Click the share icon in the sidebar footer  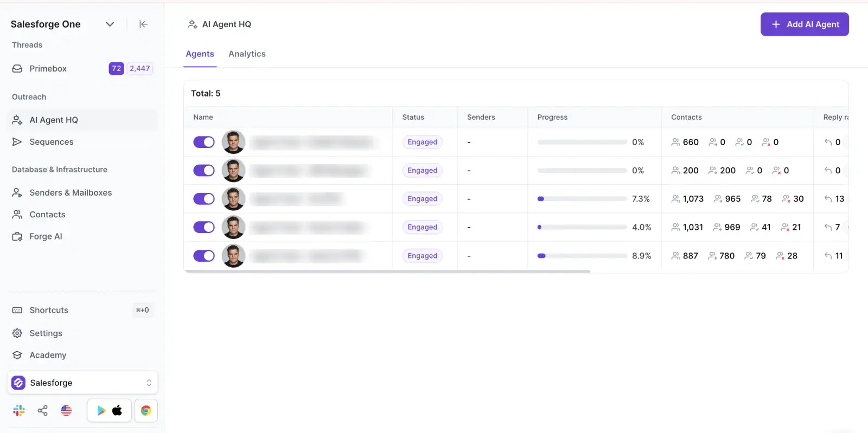coord(43,411)
